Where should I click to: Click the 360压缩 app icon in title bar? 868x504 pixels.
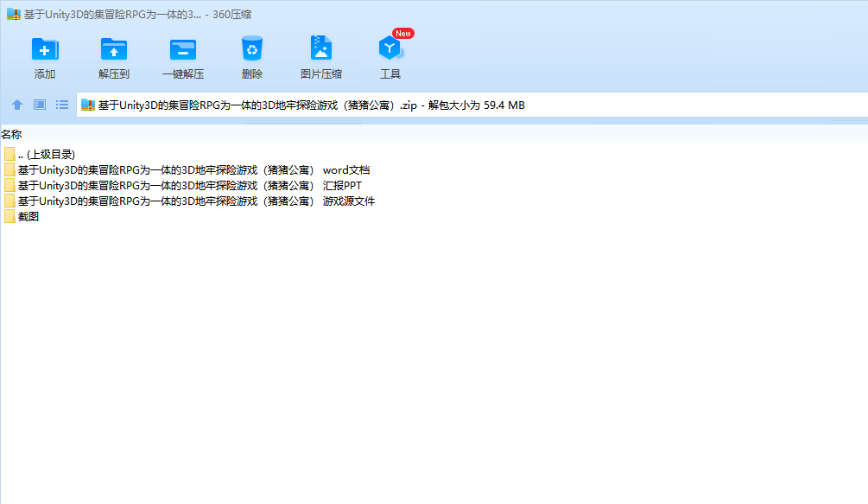13,15
